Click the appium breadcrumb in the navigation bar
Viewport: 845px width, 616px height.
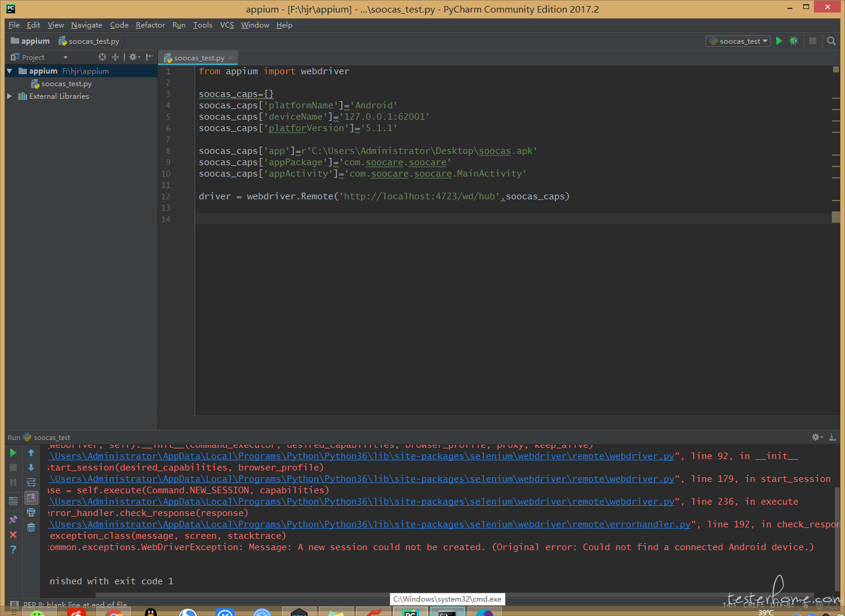[x=31, y=41]
